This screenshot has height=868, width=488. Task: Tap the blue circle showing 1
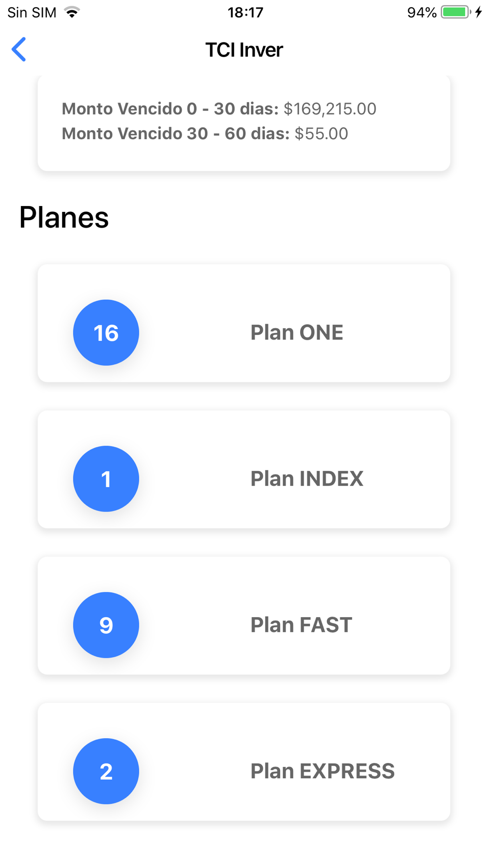106,478
